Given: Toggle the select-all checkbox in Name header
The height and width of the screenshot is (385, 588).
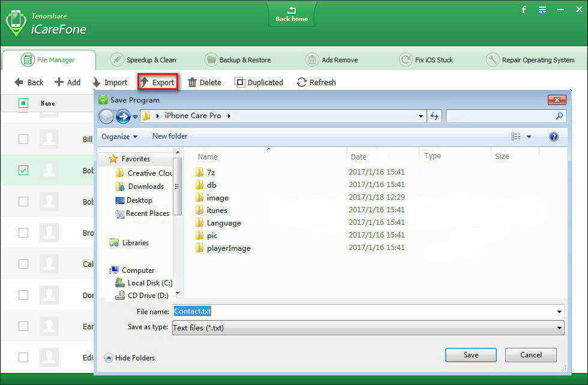Looking at the screenshot, I should 23,103.
